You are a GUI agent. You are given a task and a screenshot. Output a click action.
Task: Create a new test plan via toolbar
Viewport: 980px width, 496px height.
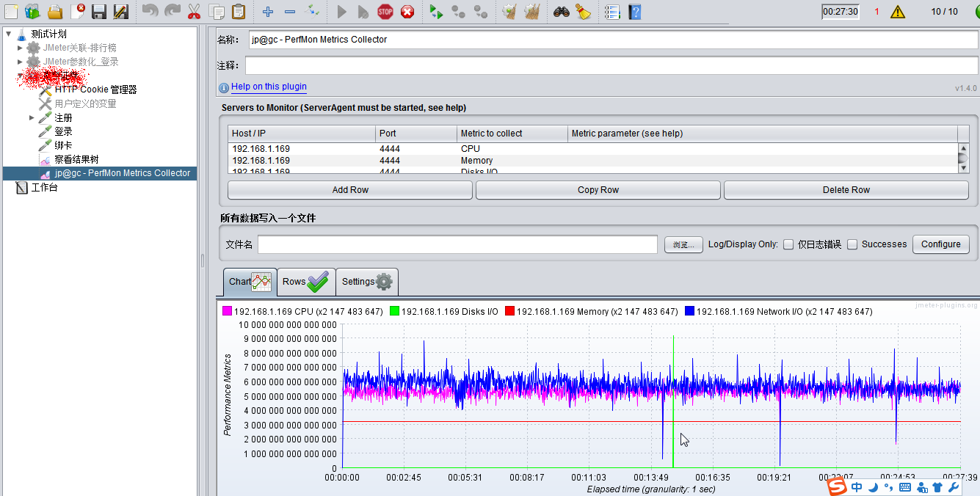11,11
